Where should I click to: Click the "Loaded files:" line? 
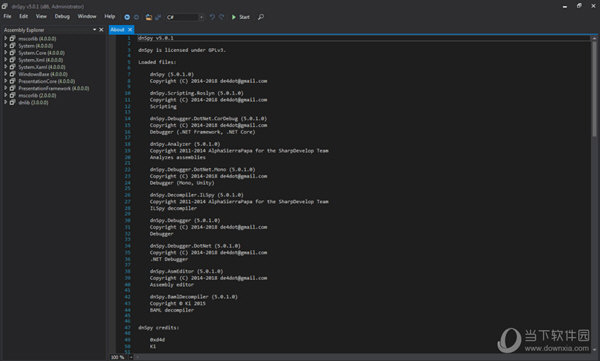[157, 62]
